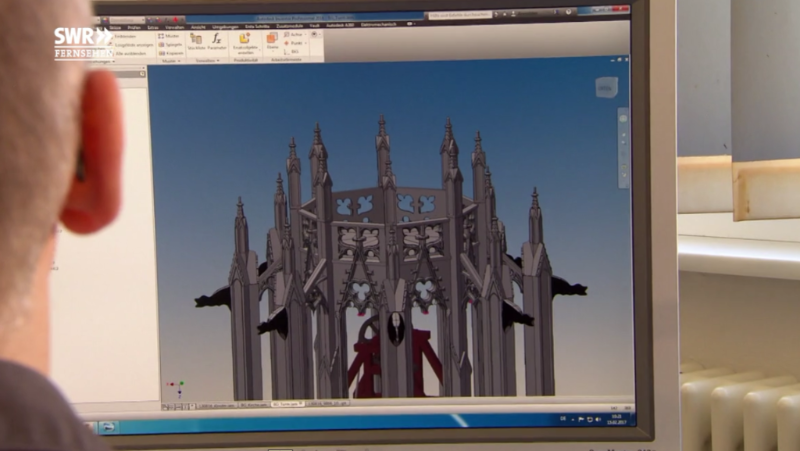Open the Extras ribbon tab
The height and width of the screenshot is (451, 800).
pos(153,27)
